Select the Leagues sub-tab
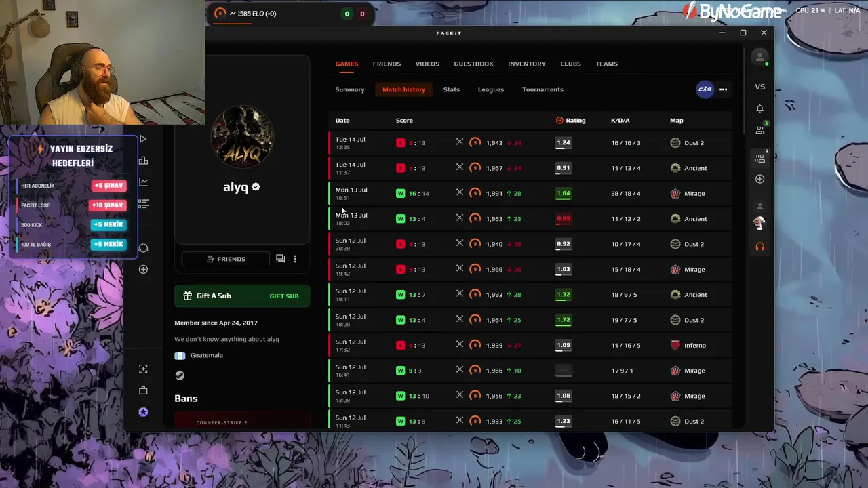 (491, 89)
